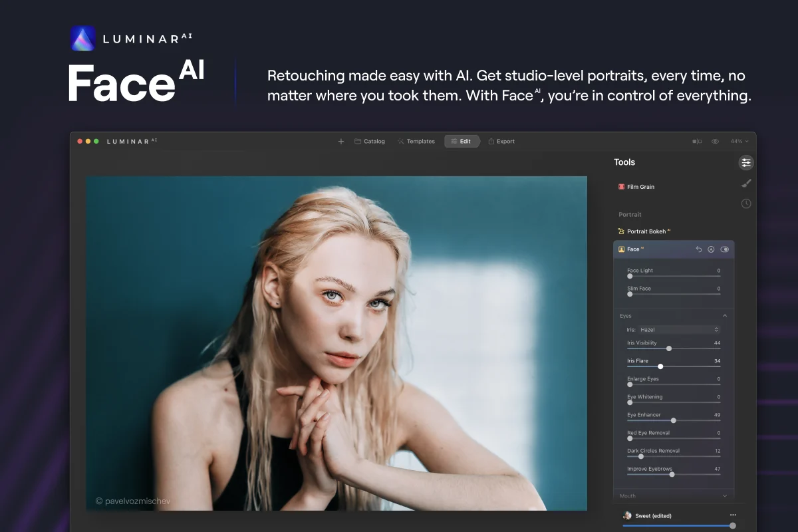Click the Improve Eyebrows value 47
This screenshot has width=798, height=532.
pos(717,469)
